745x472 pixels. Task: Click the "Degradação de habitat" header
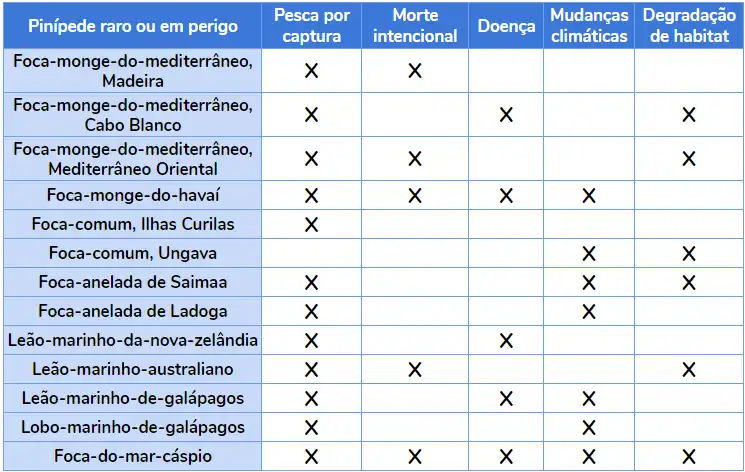click(689, 26)
